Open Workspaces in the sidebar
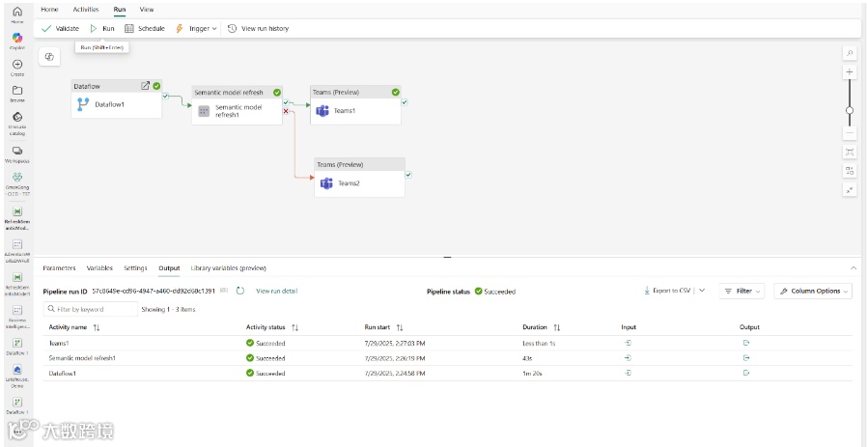 17,154
